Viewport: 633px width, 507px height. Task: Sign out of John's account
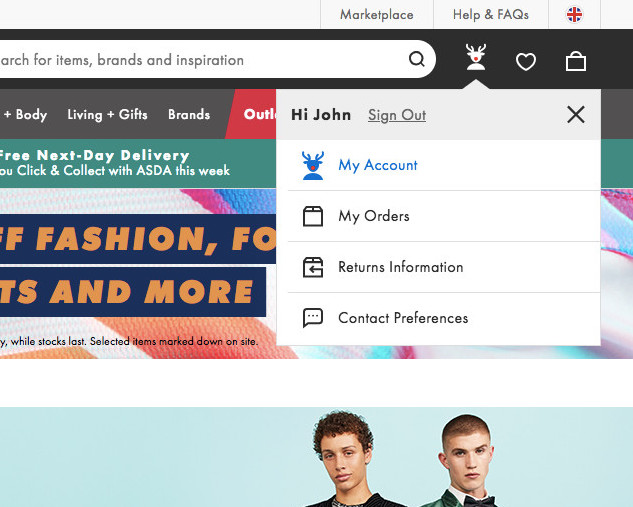pyautogui.click(x=397, y=115)
